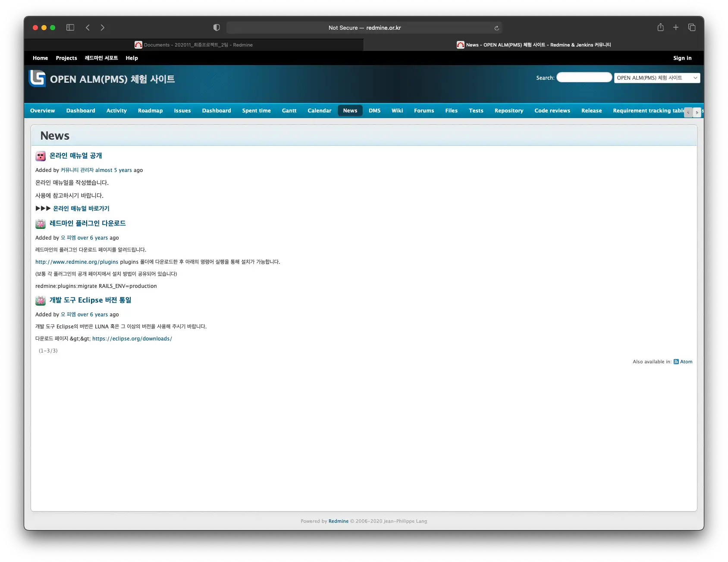Open the Forums tab
The width and height of the screenshot is (728, 562).
424,111
